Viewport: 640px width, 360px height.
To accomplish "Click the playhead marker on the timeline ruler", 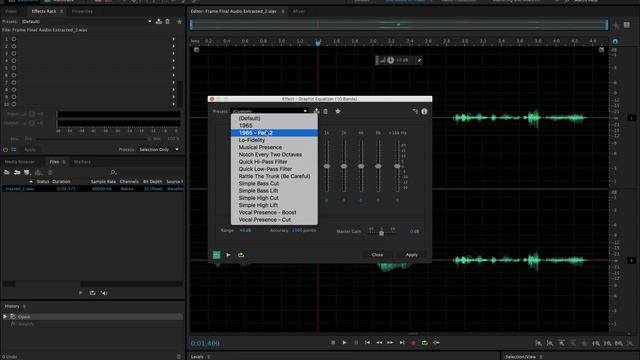I will click(318, 42).
